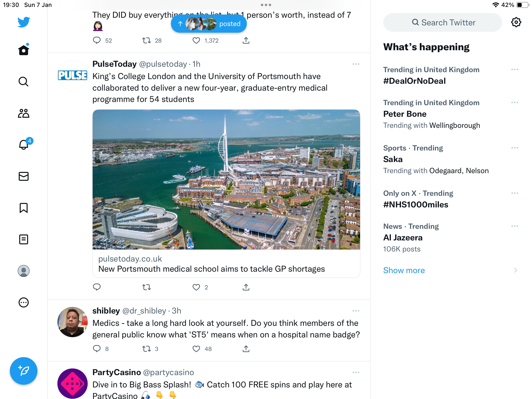Viewport: 532px width, 399px height.
Task: Open Notifications bell with badge
Action: click(x=24, y=144)
